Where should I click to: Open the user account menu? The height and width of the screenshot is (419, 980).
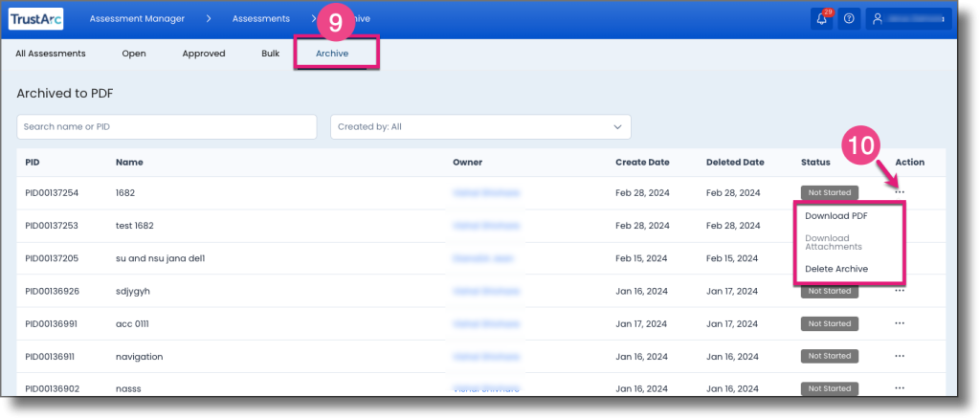pos(908,19)
